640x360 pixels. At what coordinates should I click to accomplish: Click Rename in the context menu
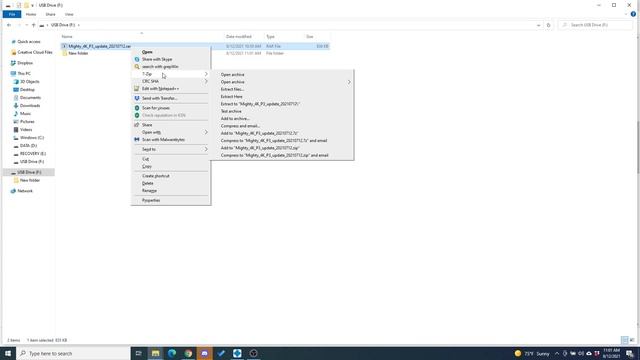[x=149, y=191]
